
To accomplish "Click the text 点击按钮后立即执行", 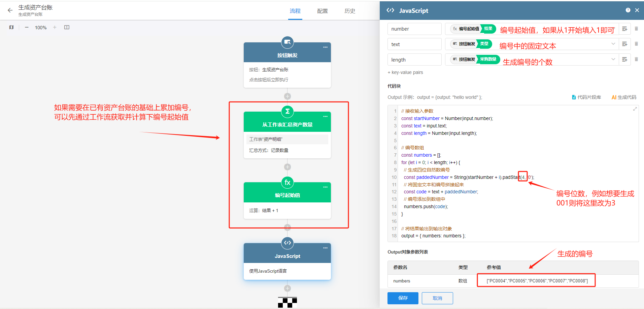I will (269, 80).
